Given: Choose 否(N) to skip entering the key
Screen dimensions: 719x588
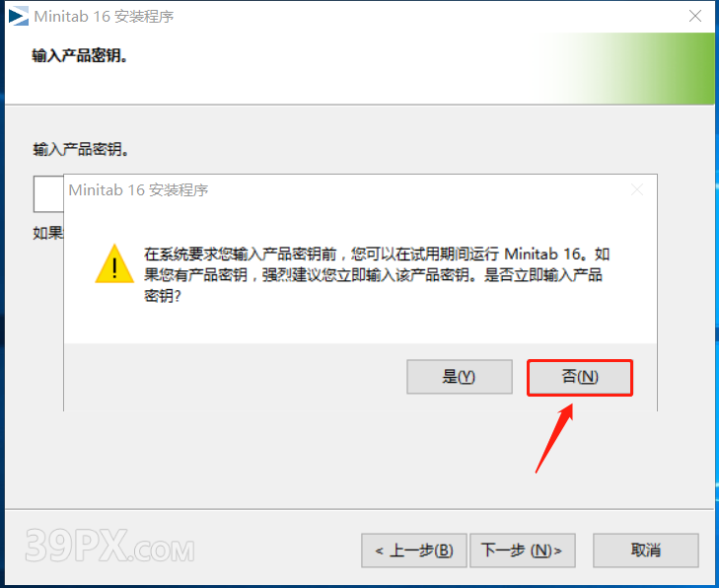Looking at the screenshot, I should (x=580, y=377).
